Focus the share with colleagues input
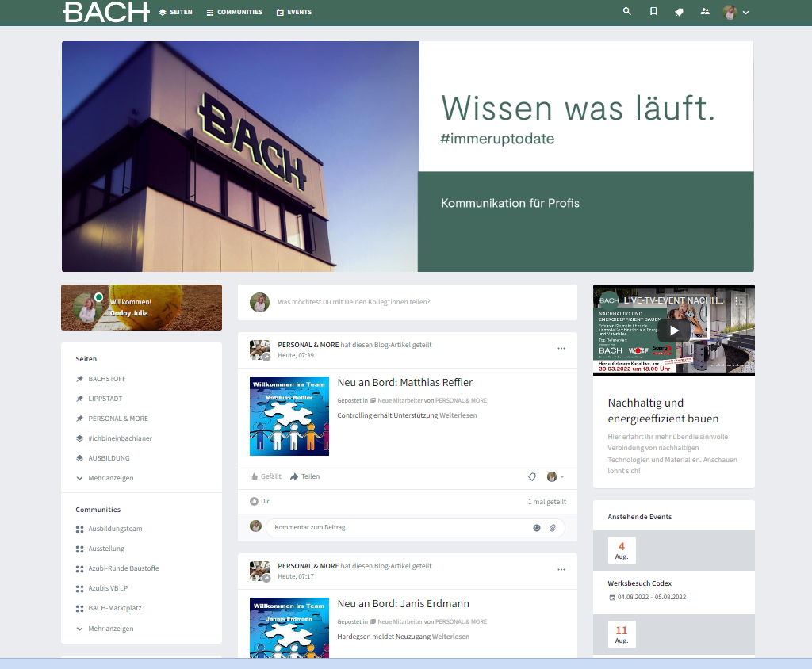The image size is (812, 669). pyautogui.click(x=354, y=302)
